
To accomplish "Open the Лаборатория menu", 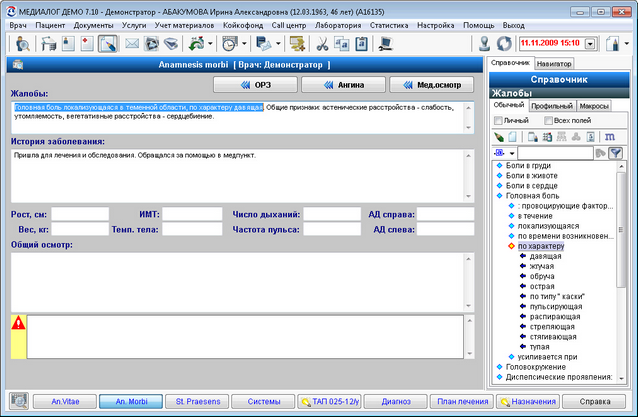I will click(338, 25).
